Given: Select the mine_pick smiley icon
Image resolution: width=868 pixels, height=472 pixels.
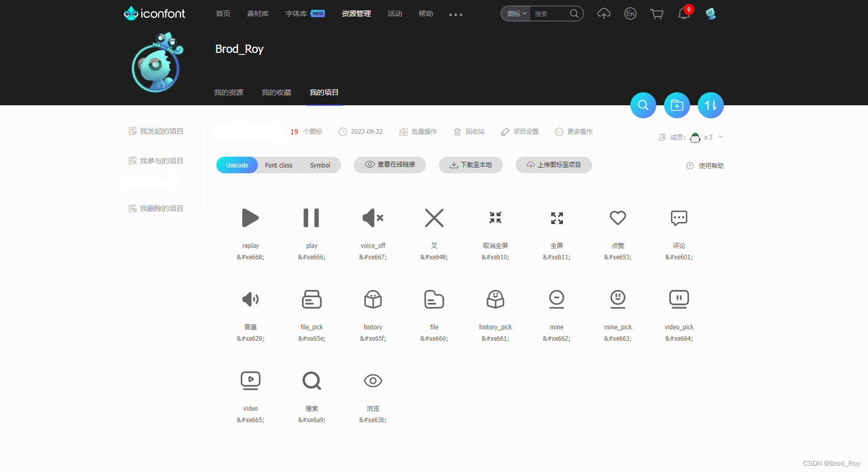Looking at the screenshot, I should pos(618,299).
